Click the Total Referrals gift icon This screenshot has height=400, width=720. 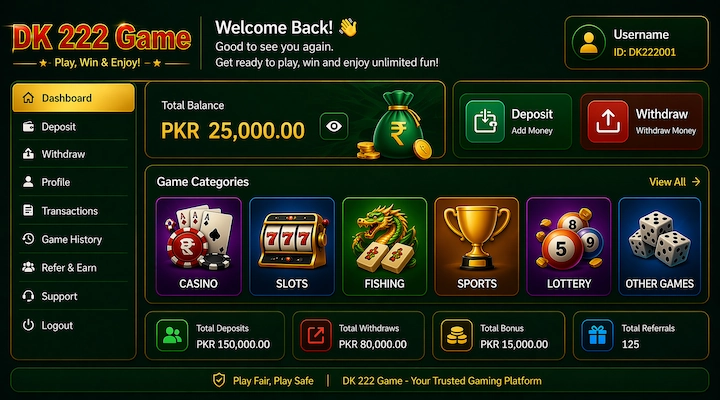point(597,336)
